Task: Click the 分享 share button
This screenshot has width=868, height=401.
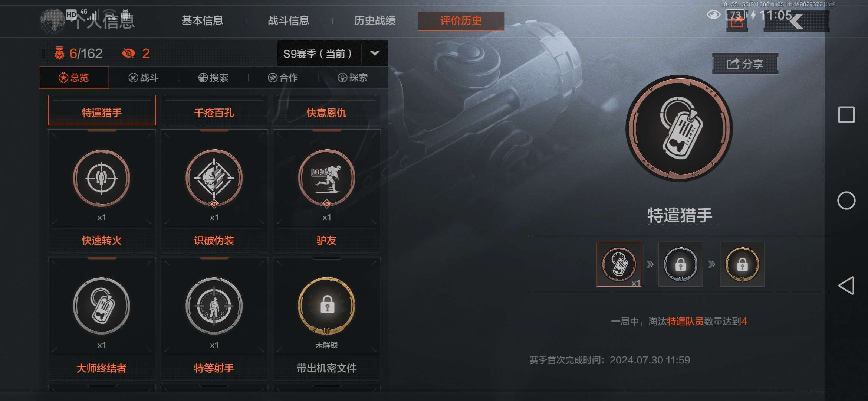Action: tap(745, 64)
